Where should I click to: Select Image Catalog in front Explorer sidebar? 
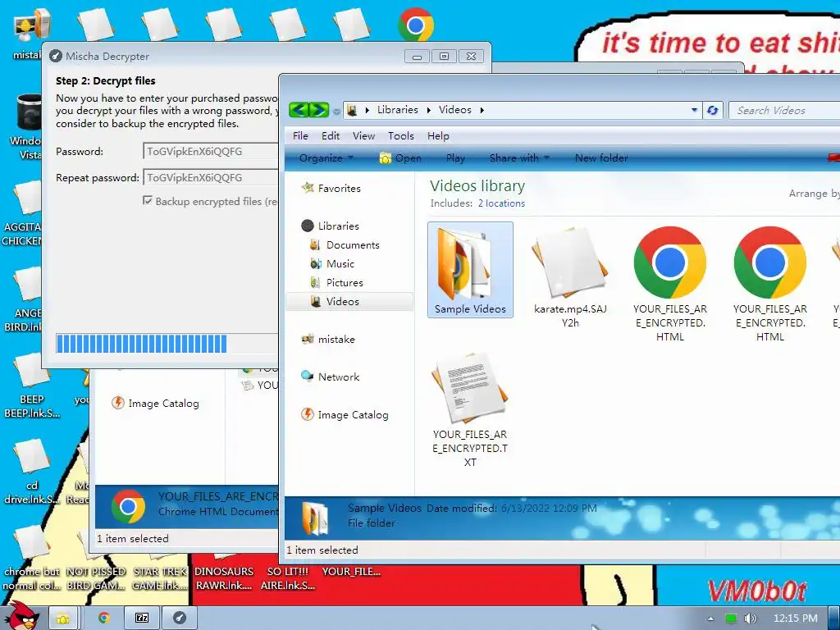345,414
